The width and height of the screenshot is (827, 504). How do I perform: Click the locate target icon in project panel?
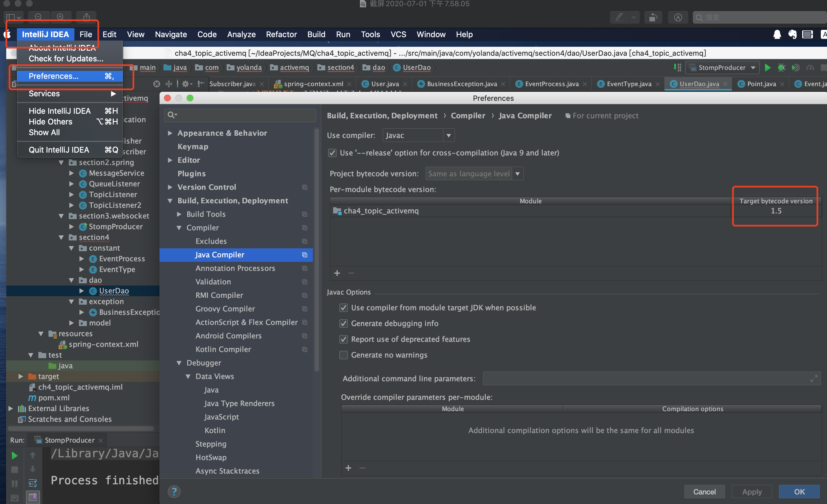156,84
